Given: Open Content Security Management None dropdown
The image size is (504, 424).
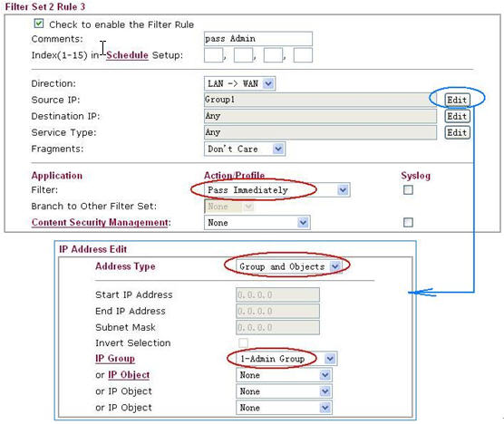Looking at the screenshot, I should 257,223.
